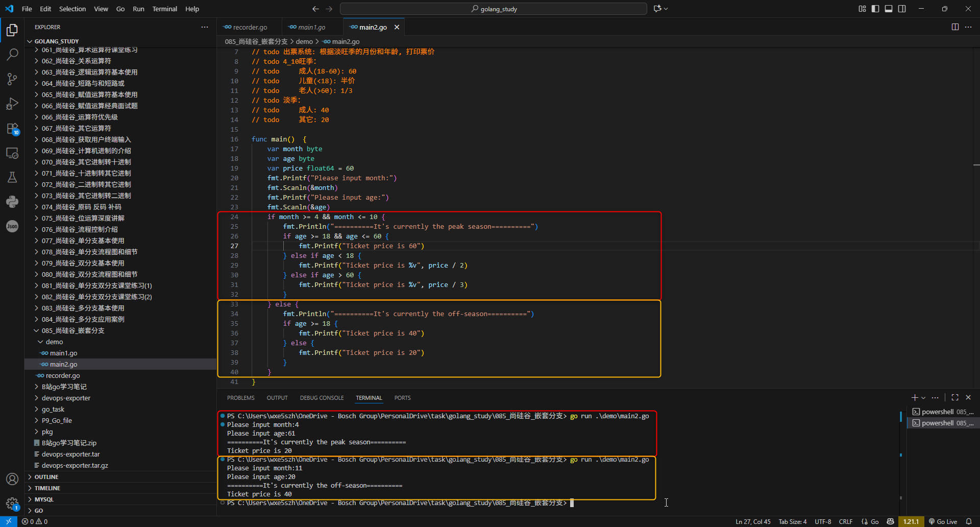The image size is (980, 527).
Task: Click Ln 27, Col 45 indicator
Action: click(753, 521)
